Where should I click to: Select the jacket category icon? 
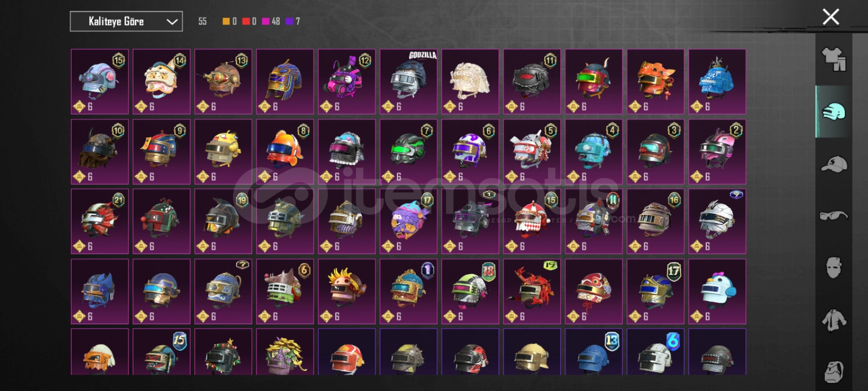(833, 320)
